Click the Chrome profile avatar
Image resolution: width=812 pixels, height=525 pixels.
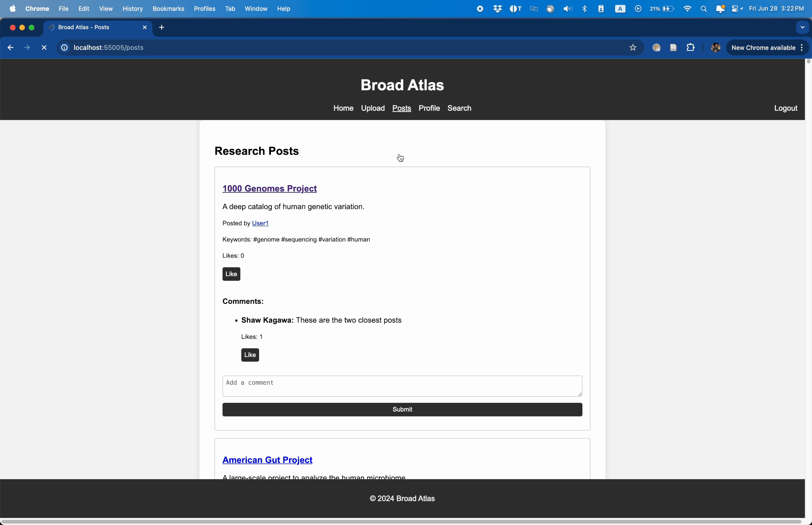(715, 48)
